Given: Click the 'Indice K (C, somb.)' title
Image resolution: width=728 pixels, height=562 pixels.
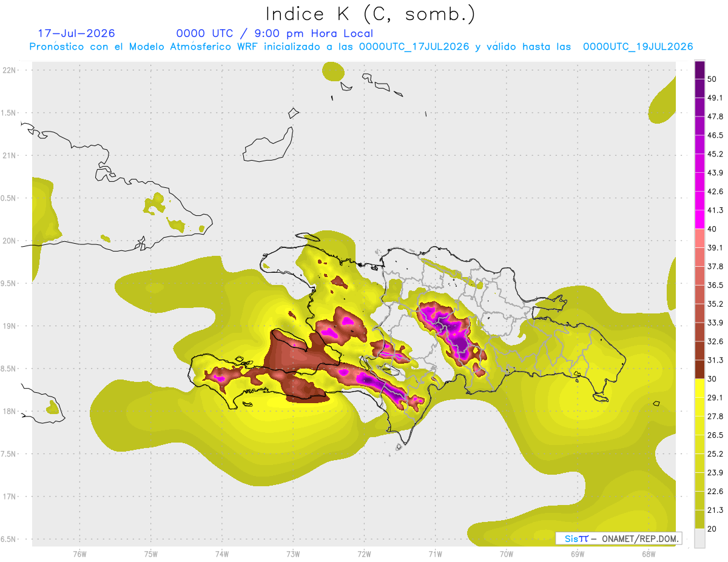Looking at the screenshot, I should point(371,13).
